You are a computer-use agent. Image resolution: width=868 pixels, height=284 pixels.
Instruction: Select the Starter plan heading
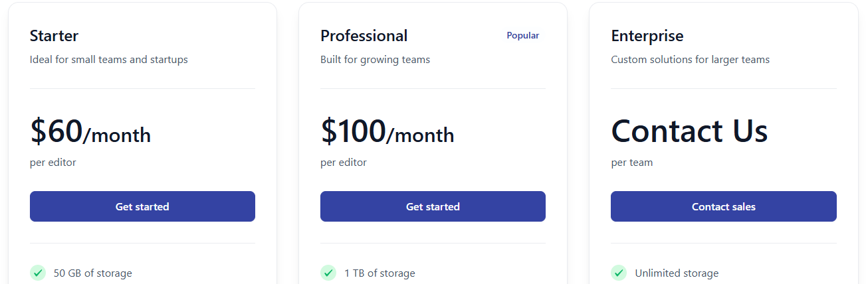pyautogui.click(x=54, y=36)
